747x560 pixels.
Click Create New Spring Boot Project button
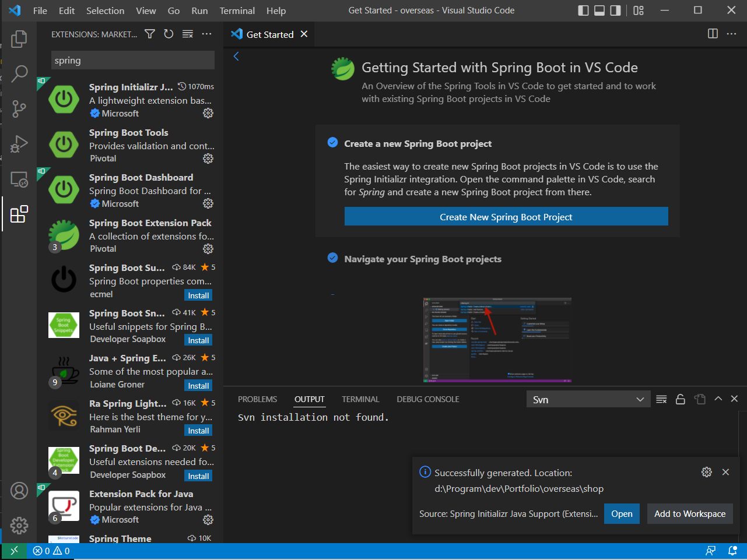(506, 217)
